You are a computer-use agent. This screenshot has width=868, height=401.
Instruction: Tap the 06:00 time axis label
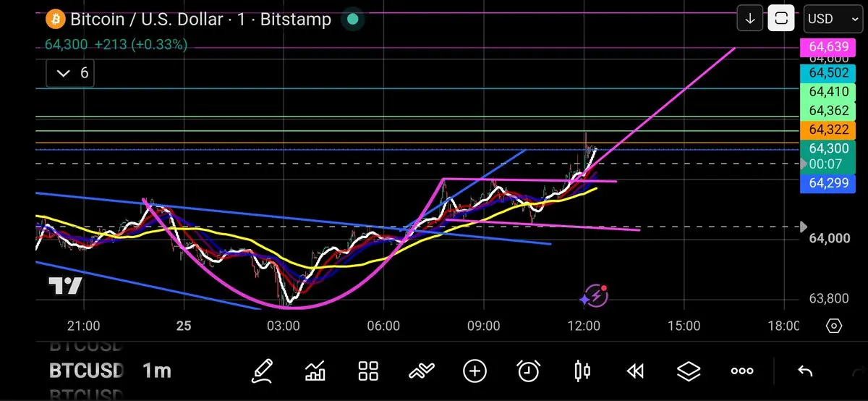point(383,326)
